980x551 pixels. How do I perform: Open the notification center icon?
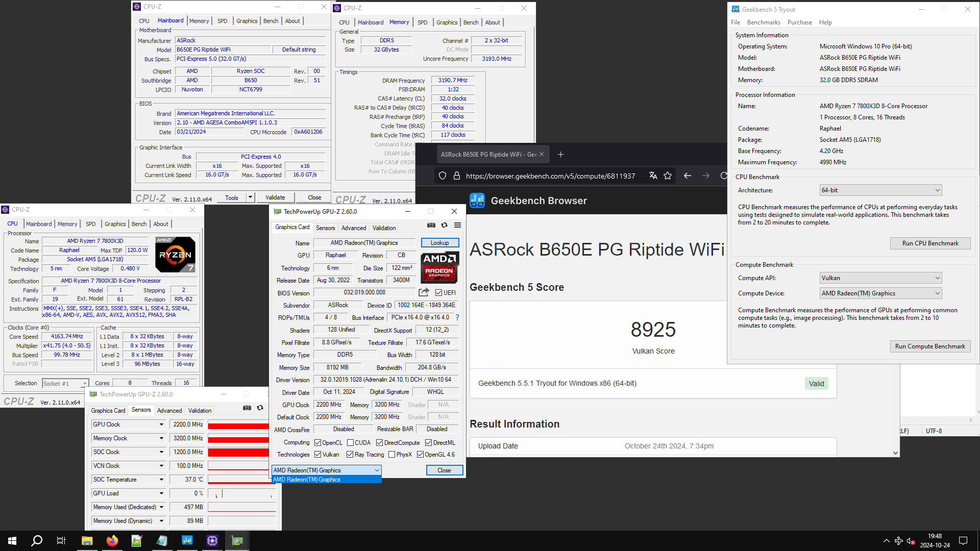coord(963,541)
